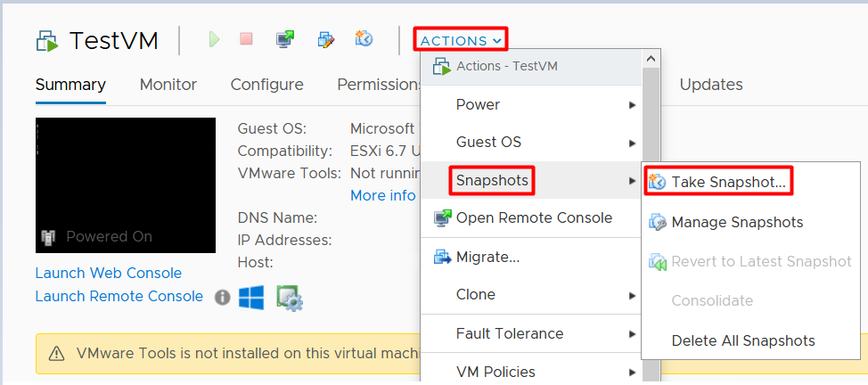
Task: Click the yellow warning triangle icon
Action: click(56, 353)
